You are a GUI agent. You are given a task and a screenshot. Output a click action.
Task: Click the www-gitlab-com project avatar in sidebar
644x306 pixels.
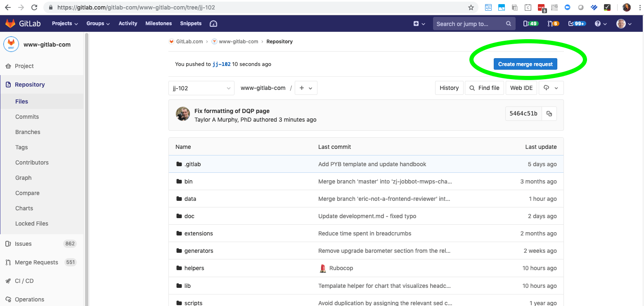point(11,44)
